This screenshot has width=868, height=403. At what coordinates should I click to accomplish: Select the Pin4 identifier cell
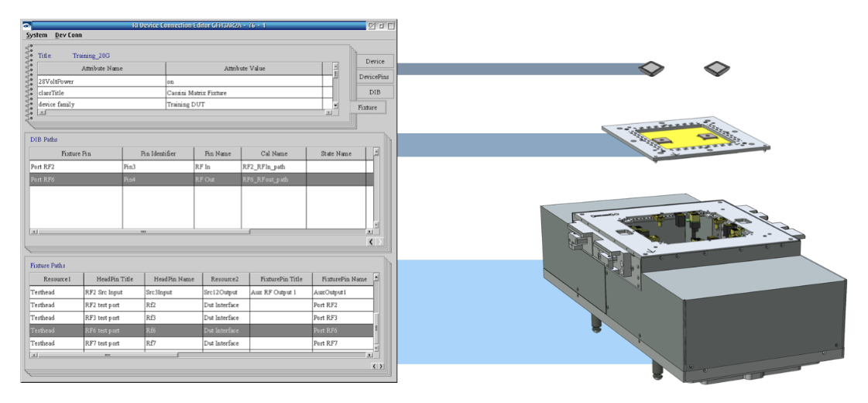tap(158, 179)
